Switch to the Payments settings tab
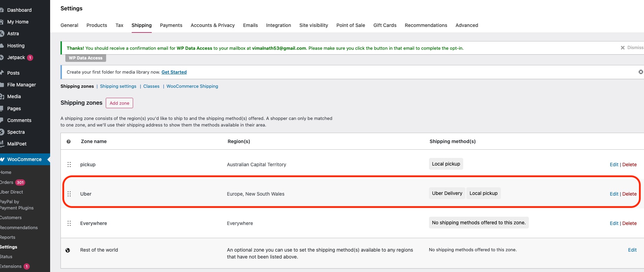 click(x=171, y=25)
